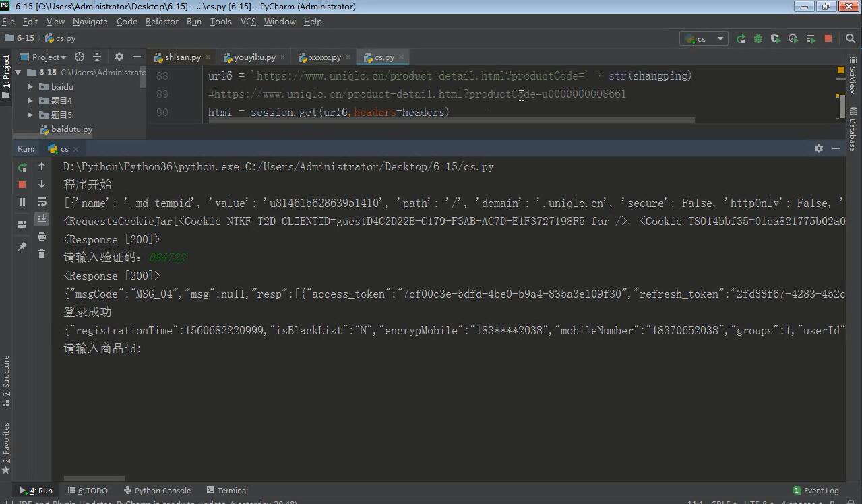This screenshot has height=504, width=862.
Task: Close the cs tab in Run panel
Action: pos(75,149)
